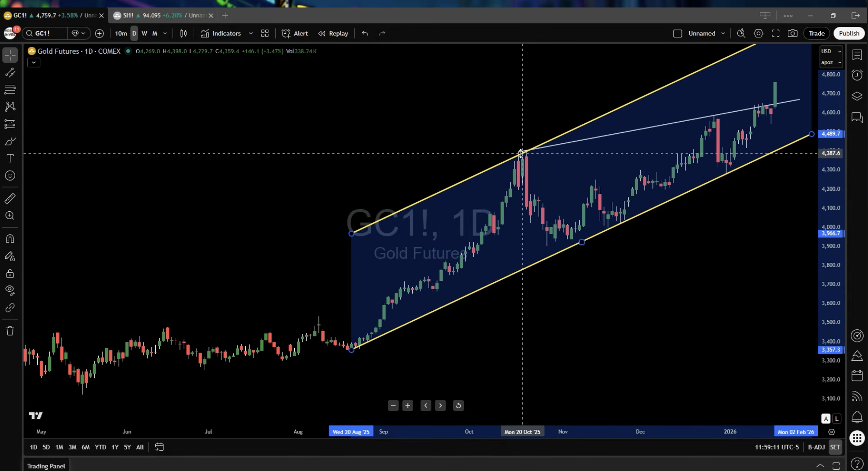Image resolution: width=868 pixels, height=471 pixels.
Task: Click the Trash remove objects icon
Action: tap(10, 331)
